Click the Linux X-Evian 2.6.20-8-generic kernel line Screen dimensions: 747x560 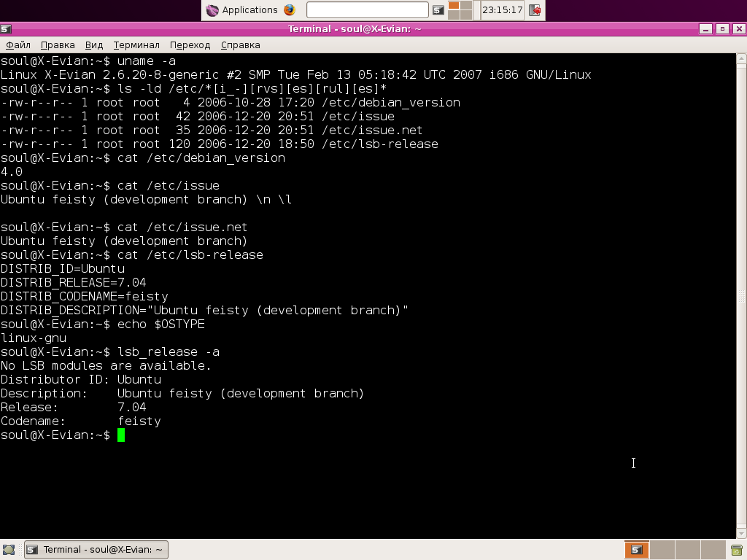296,75
